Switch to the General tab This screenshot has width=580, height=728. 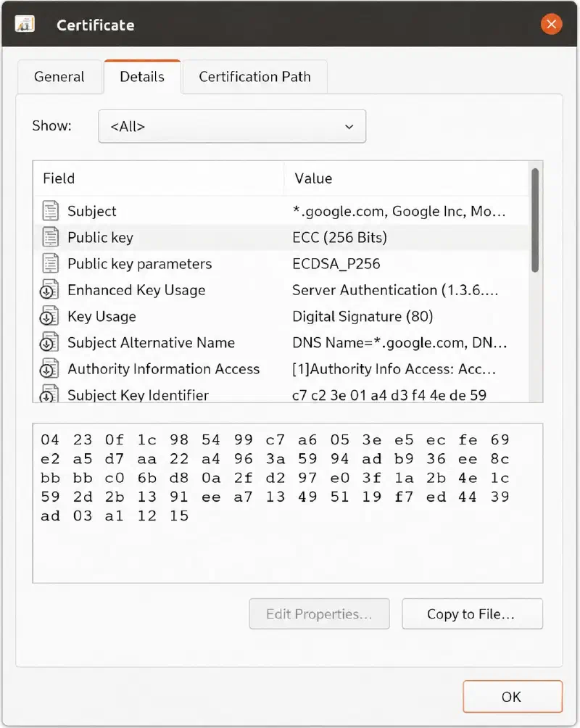click(x=59, y=77)
